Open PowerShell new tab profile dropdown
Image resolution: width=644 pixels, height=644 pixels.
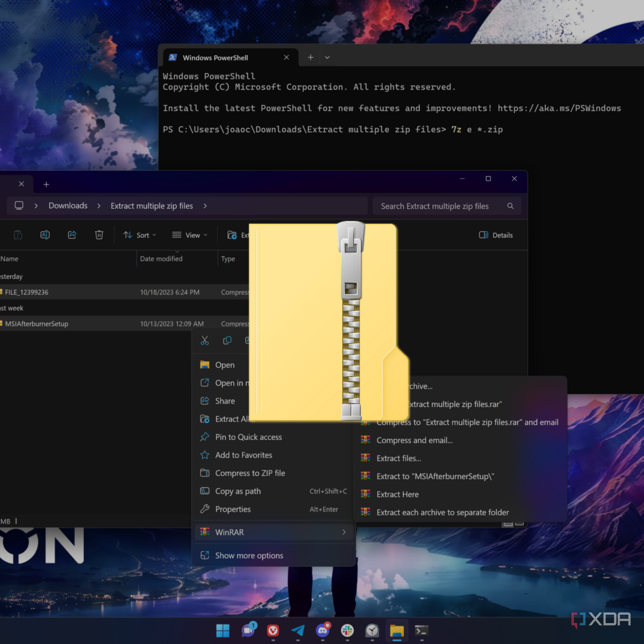[327, 58]
